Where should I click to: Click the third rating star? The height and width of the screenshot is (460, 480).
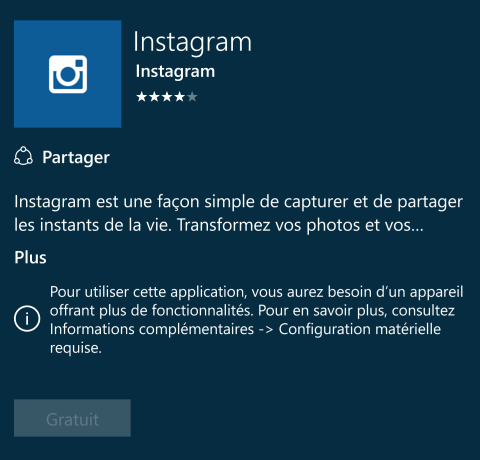(x=167, y=97)
